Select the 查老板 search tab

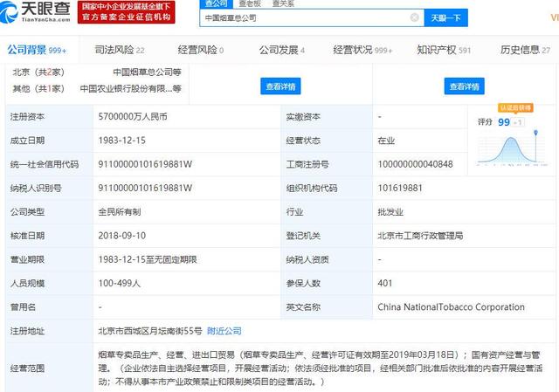[250, 3]
